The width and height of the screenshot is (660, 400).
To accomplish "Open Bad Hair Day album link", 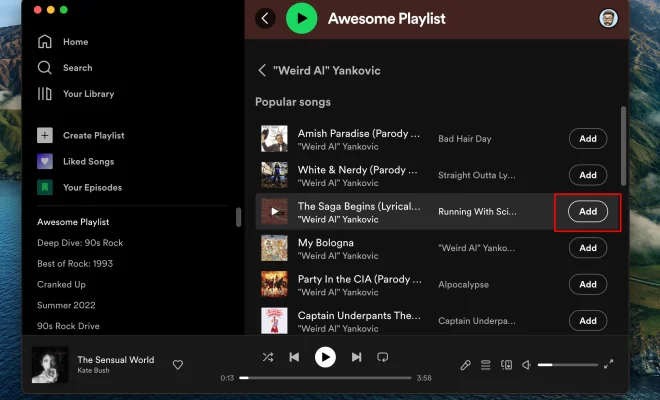I will pyautogui.click(x=465, y=139).
